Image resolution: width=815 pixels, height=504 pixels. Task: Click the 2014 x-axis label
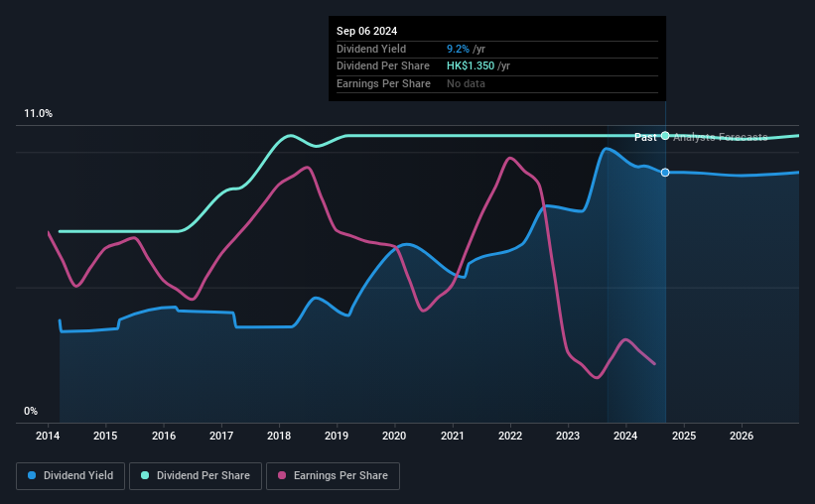tap(48, 436)
